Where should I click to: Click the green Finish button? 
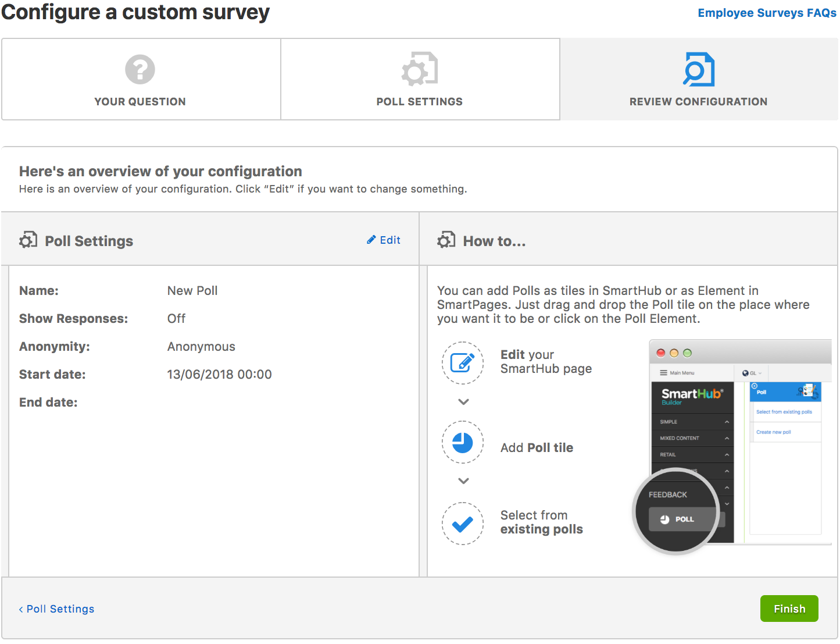(789, 609)
